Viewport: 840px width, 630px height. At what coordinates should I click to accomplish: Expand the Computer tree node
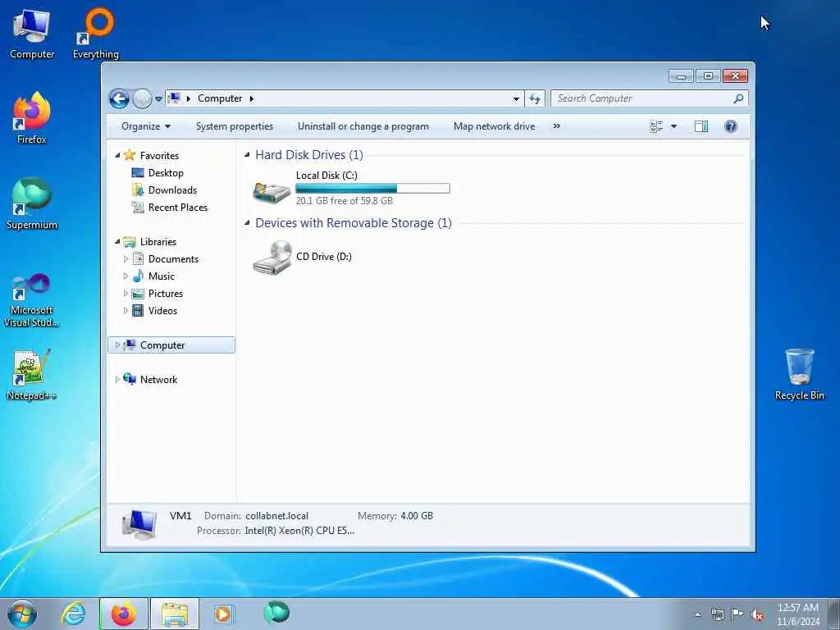(x=118, y=345)
